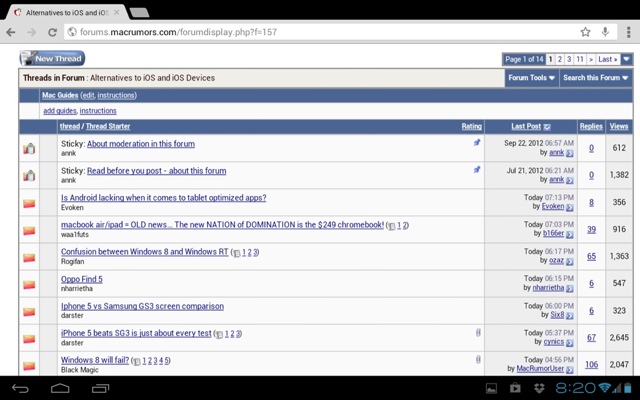Open iPhone 5 beats SG3 thread
The height and width of the screenshot is (400, 640).
coord(136,333)
